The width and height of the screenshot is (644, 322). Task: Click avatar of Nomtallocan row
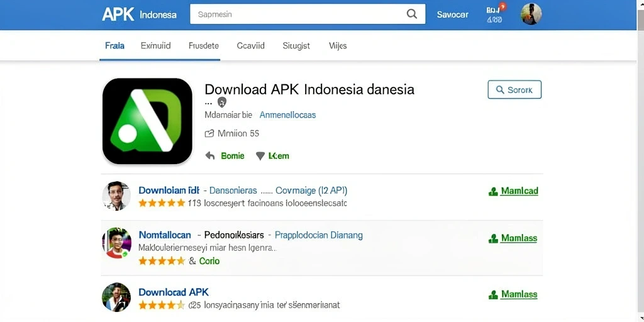click(116, 243)
